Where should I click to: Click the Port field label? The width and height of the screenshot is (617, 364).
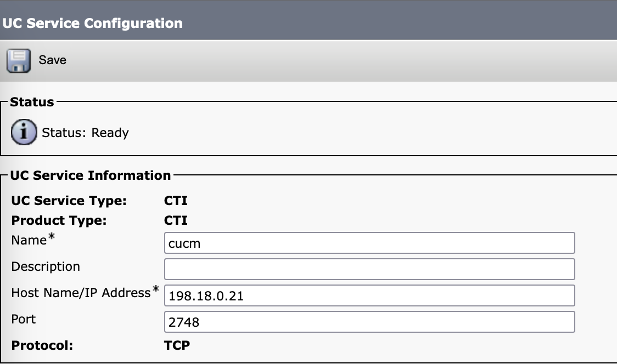click(24, 319)
